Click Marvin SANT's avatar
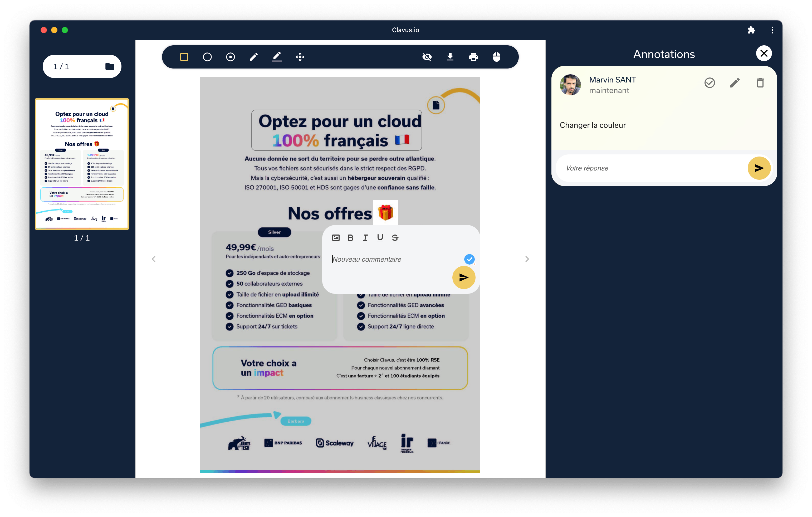Screen dimensions: 812x517 (570, 85)
